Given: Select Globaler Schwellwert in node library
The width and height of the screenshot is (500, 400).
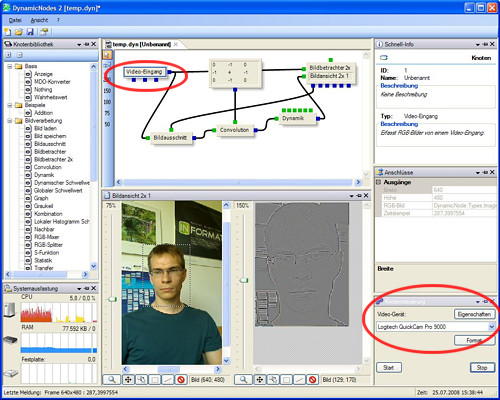Looking at the screenshot, I should [x=58, y=190].
